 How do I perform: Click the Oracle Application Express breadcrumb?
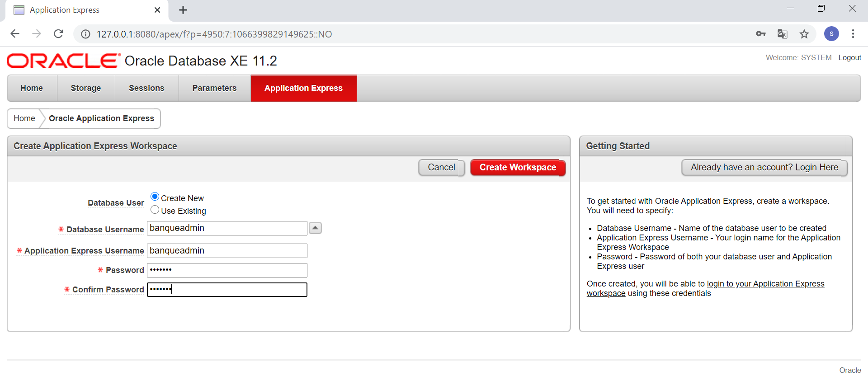(101, 118)
